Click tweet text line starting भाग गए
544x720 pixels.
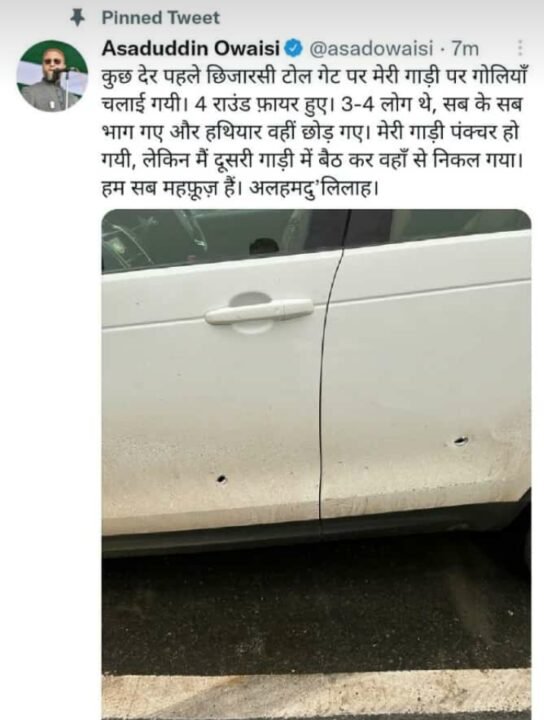click(310, 133)
